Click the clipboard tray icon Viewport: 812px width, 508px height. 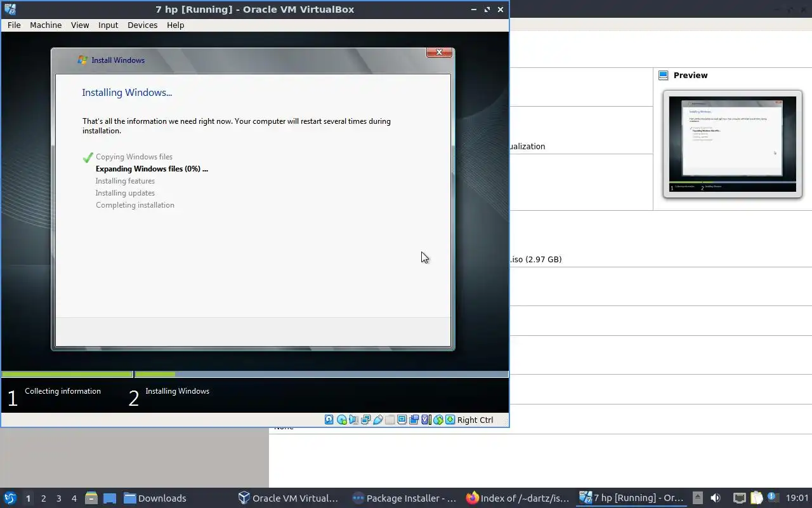(756, 498)
